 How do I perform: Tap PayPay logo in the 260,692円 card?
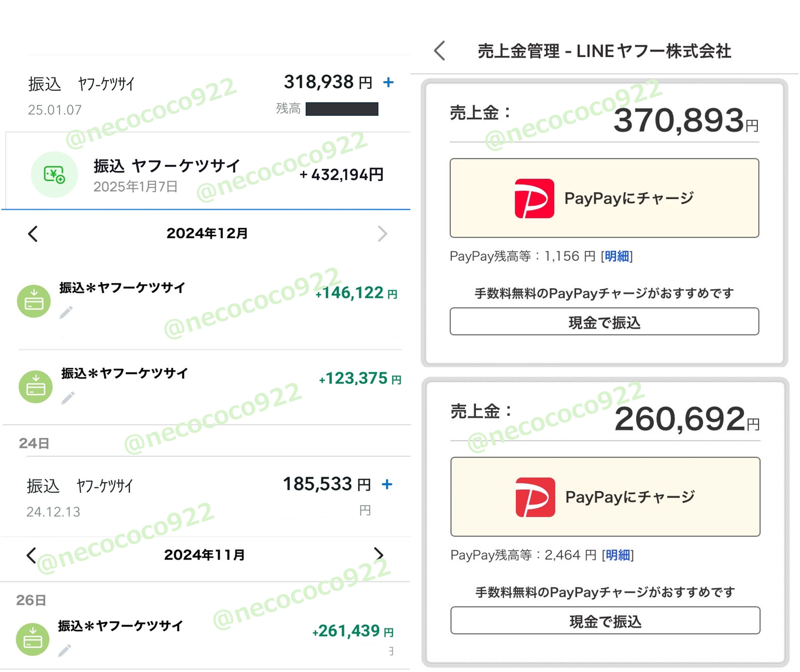[535, 497]
